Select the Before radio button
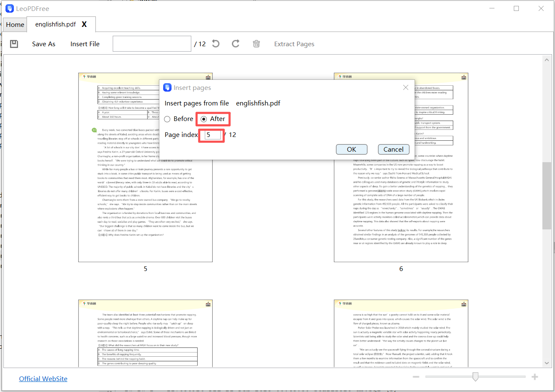The image size is (555, 392). (167, 119)
